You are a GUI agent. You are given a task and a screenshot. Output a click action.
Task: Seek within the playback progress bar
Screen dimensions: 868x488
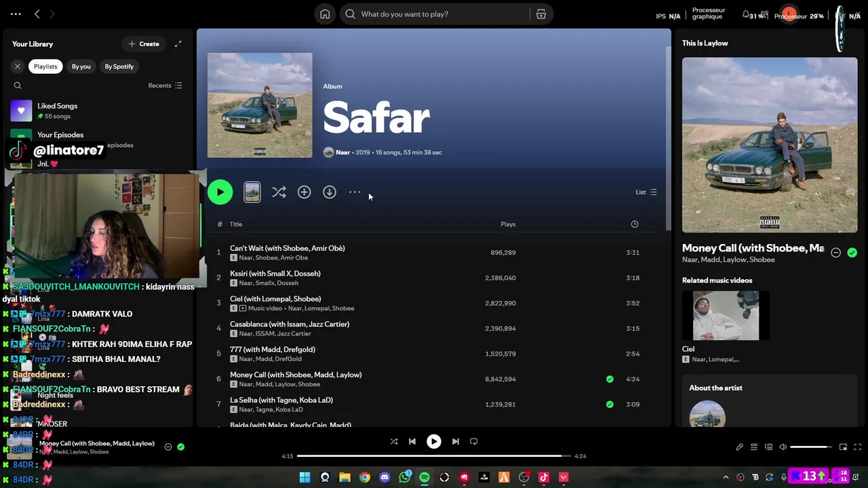pos(434,456)
